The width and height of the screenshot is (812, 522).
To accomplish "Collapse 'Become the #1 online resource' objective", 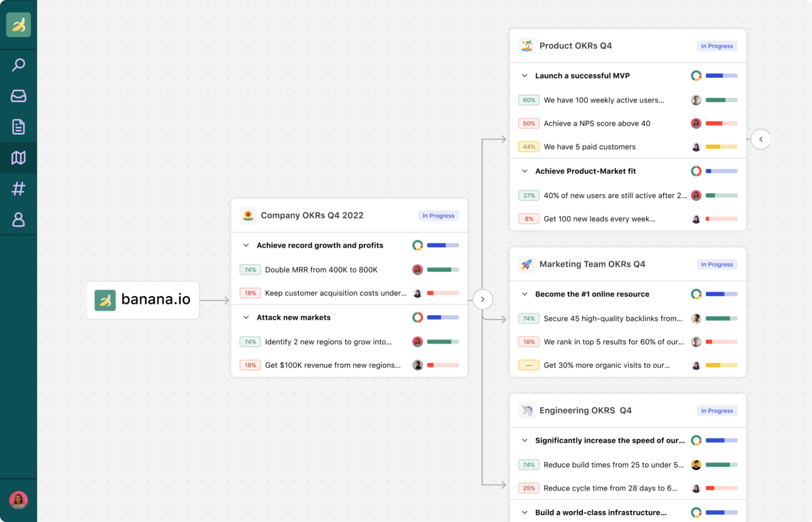I will click(x=524, y=294).
